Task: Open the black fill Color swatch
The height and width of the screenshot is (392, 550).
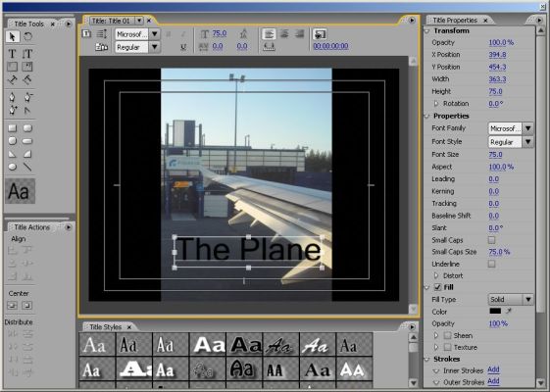Action: tap(495, 311)
